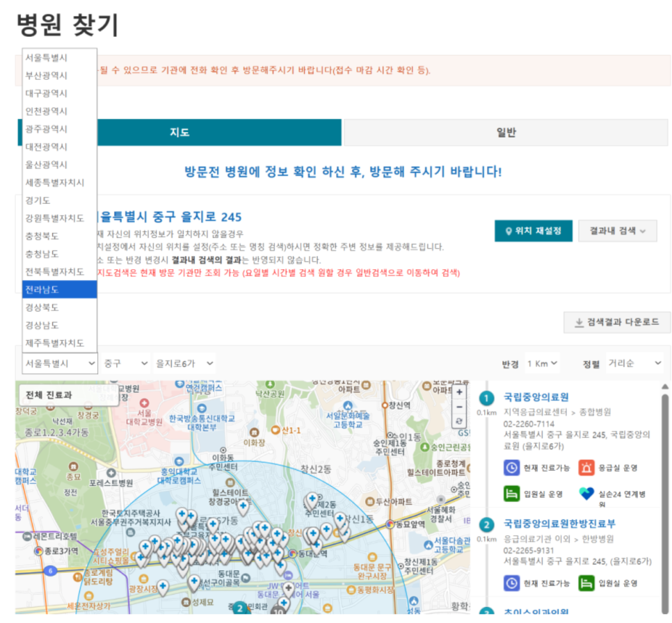Click 입원실 운영 bed icon for 국립중앙의료원
Screen dimensions: 672x623
(x=512, y=494)
